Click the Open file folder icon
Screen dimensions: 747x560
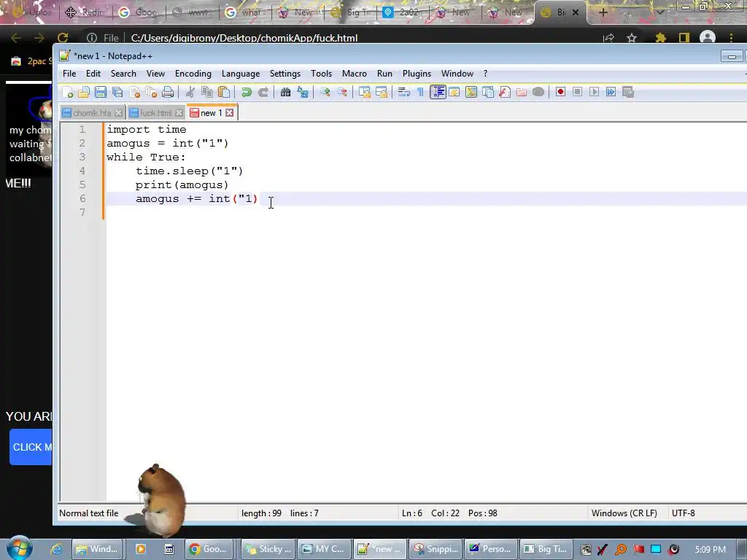click(84, 92)
